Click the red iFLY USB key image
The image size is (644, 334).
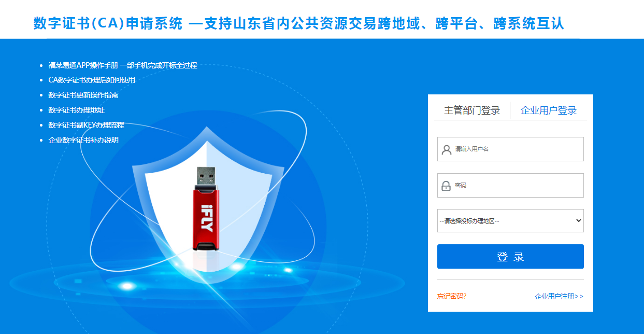tap(206, 208)
